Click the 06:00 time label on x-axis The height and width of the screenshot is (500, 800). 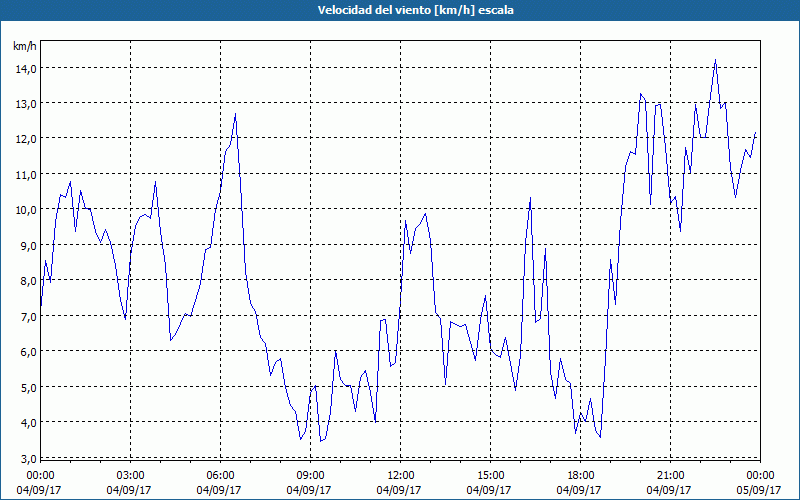coord(220,475)
